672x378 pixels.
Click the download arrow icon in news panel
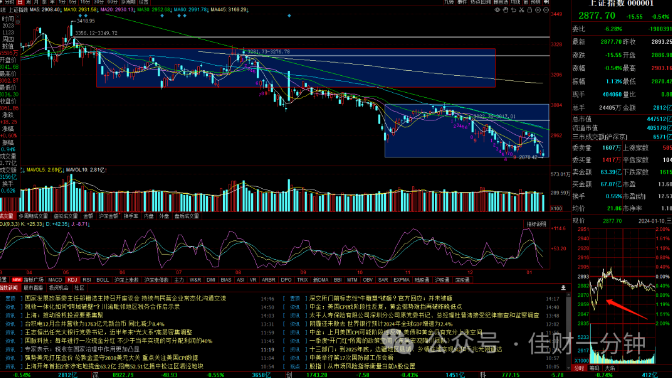tap(563, 288)
